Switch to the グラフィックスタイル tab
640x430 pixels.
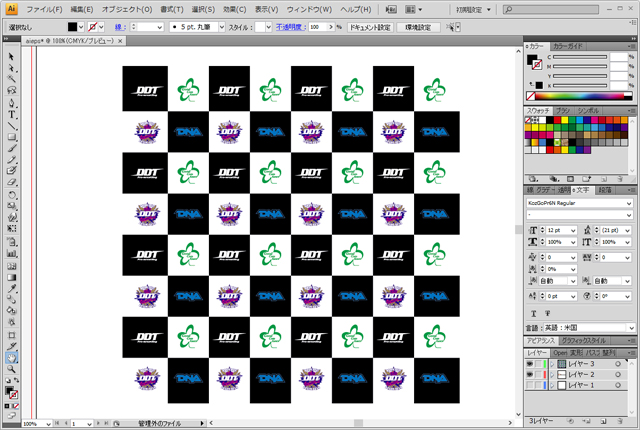tap(583, 341)
